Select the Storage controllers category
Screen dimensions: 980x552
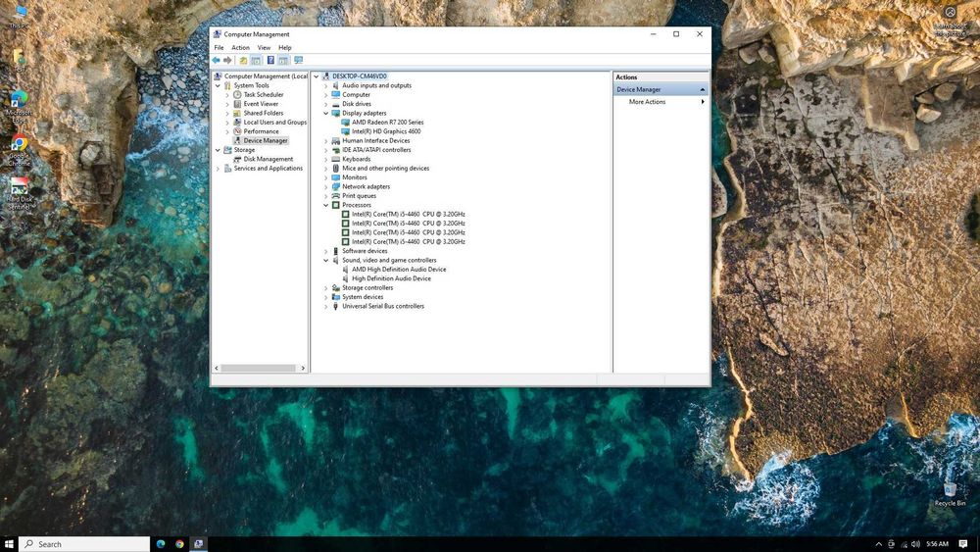[x=367, y=287]
